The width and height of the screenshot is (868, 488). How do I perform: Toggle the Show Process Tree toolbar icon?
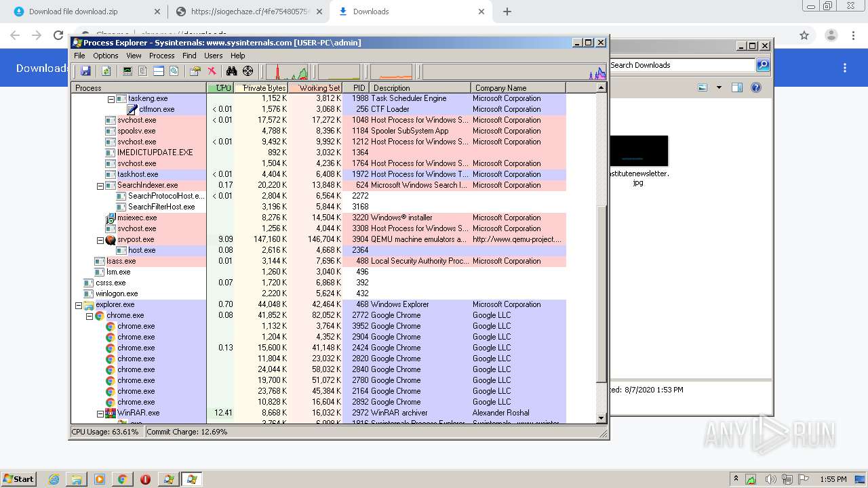click(142, 71)
